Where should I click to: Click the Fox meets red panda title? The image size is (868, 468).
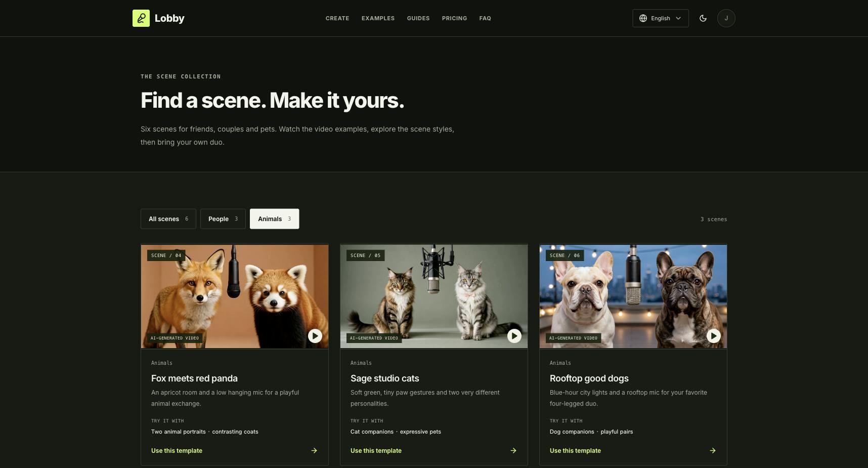coord(194,378)
